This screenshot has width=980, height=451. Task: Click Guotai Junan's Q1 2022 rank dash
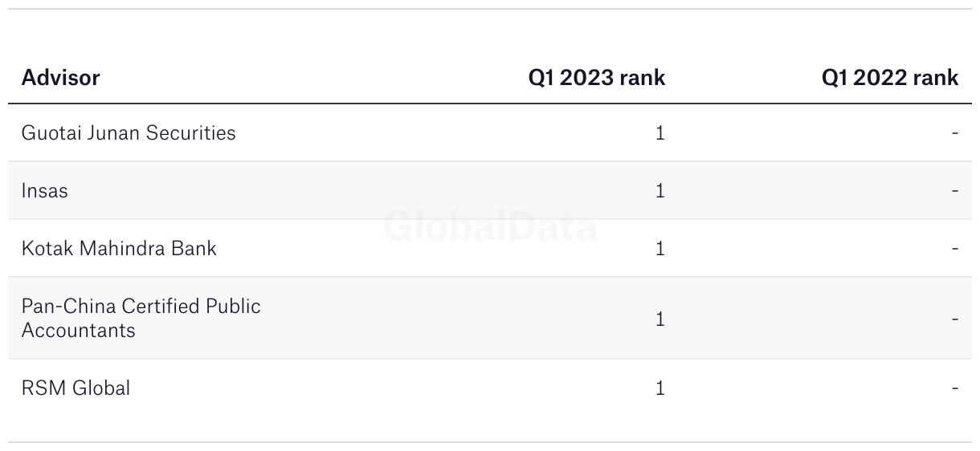(954, 133)
